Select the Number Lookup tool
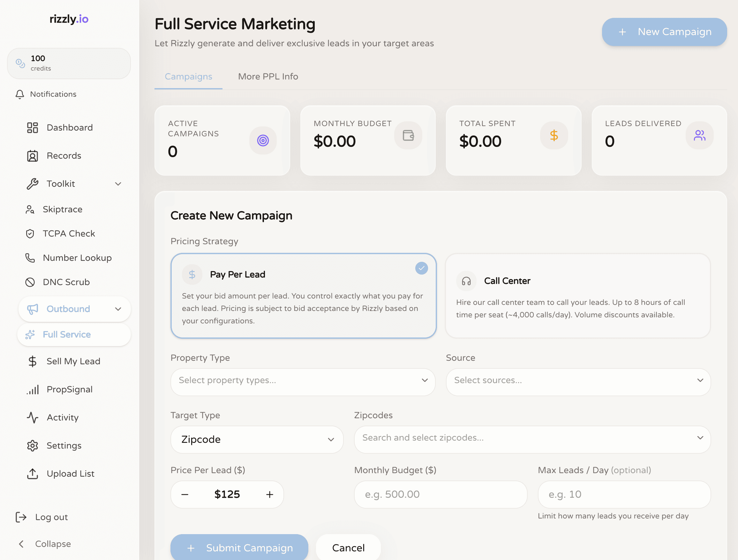Screen dimensions: 738x560 coord(77,258)
